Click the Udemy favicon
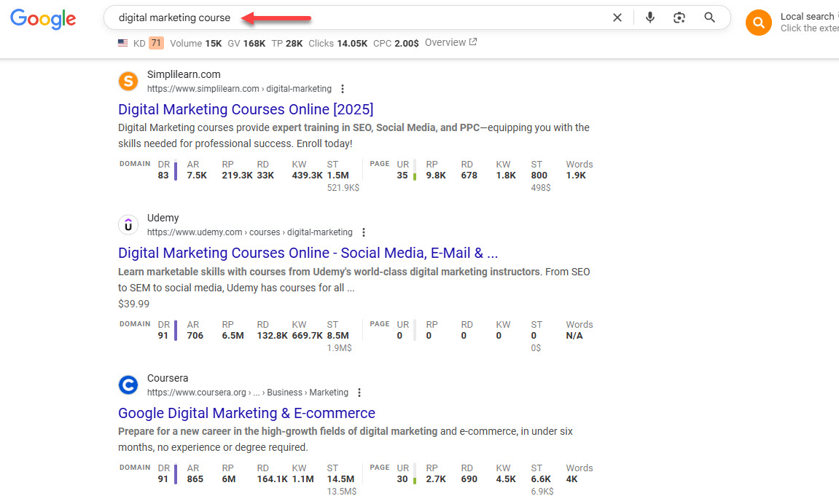The height and width of the screenshot is (504, 839). pos(128,225)
